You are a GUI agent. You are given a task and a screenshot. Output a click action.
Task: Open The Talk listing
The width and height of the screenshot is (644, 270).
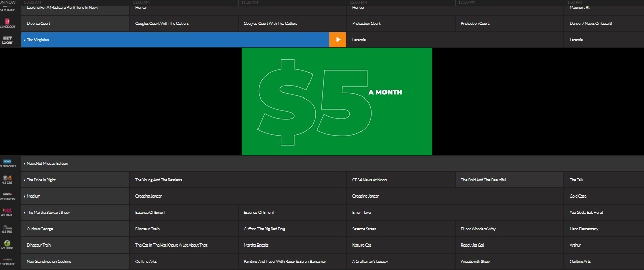click(x=604, y=180)
